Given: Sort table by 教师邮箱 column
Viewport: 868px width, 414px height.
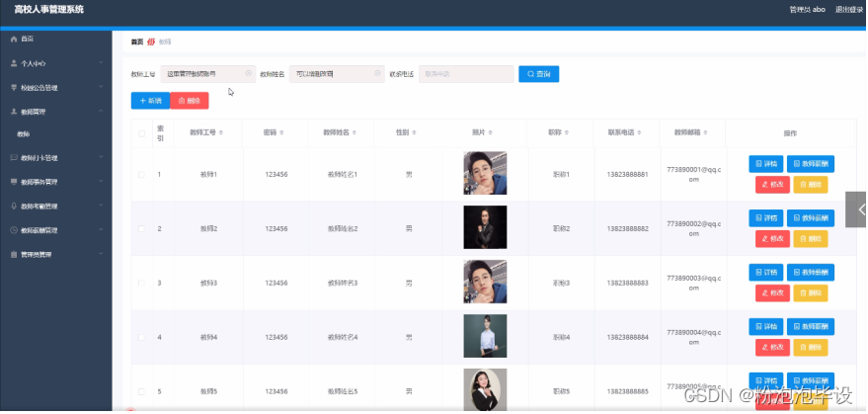Looking at the screenshot, I should point(706,133).
